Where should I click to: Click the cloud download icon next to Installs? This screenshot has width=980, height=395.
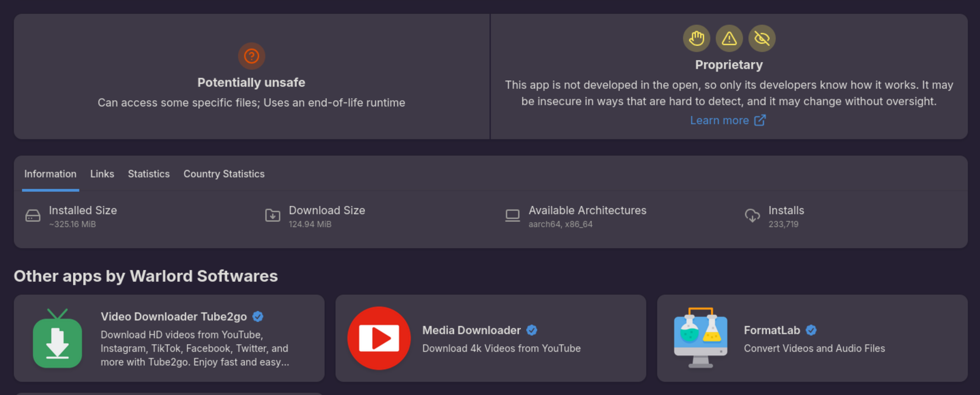coord(752,215)
